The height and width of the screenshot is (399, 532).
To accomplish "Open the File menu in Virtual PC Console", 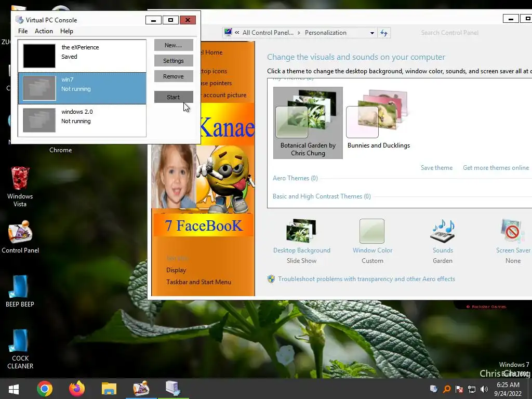I will (x=23, y=31).
